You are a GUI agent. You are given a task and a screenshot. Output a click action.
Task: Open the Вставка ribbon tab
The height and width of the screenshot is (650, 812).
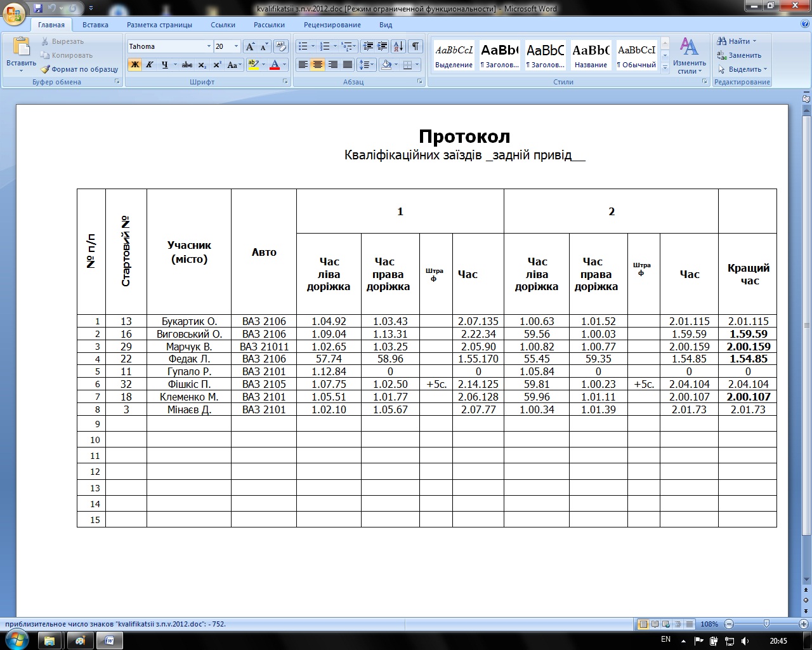click(95, 25)
